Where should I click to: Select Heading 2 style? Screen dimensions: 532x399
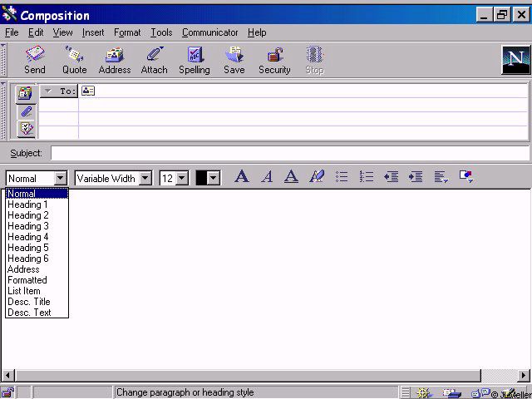tap(37, 215)
